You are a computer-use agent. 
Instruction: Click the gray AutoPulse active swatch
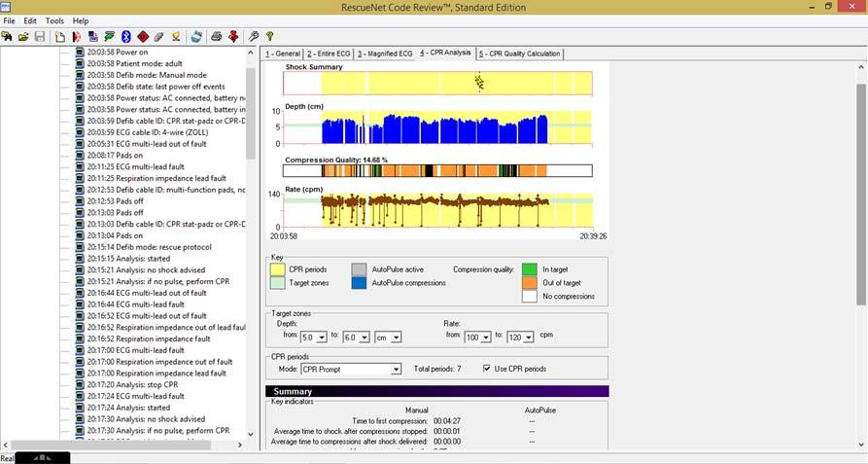coord(359,269)
